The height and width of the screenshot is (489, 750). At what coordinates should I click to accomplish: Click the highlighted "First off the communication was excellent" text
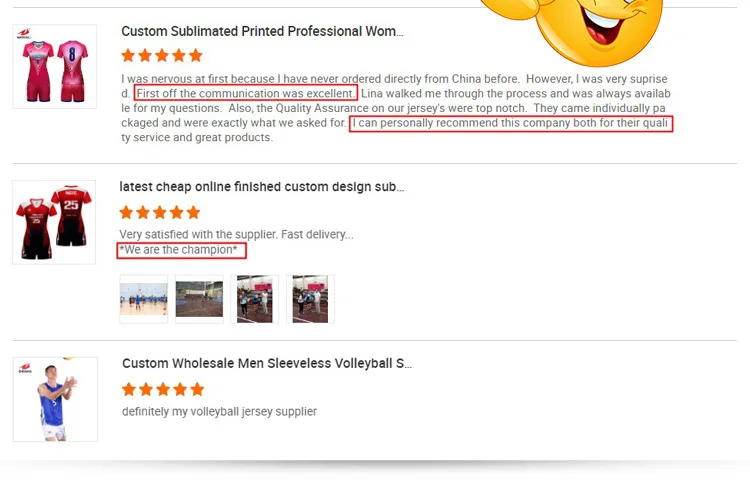coord(246,93)
